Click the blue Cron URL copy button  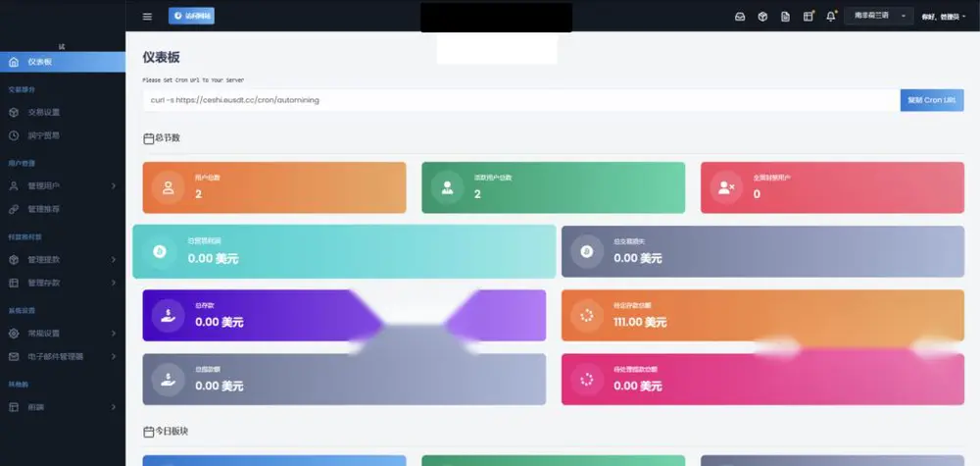coord(932,100)
